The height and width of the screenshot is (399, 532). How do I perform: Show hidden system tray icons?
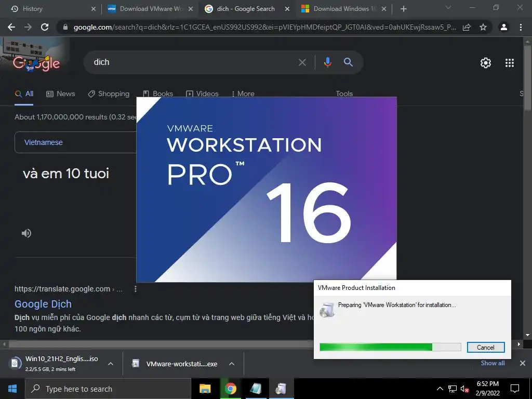coord(440,389)
